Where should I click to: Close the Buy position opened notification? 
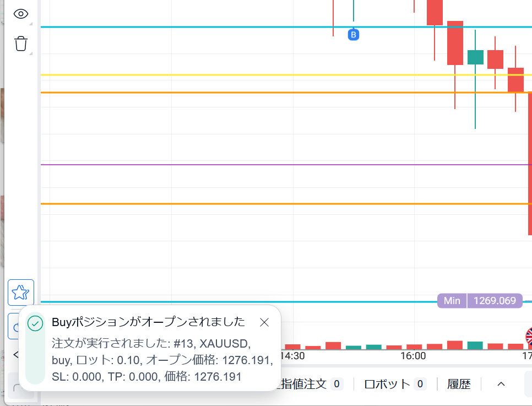point(264,322)
